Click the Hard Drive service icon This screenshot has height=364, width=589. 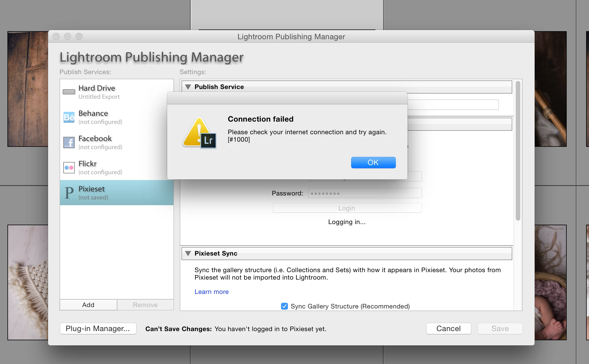(x=69, y=92)
